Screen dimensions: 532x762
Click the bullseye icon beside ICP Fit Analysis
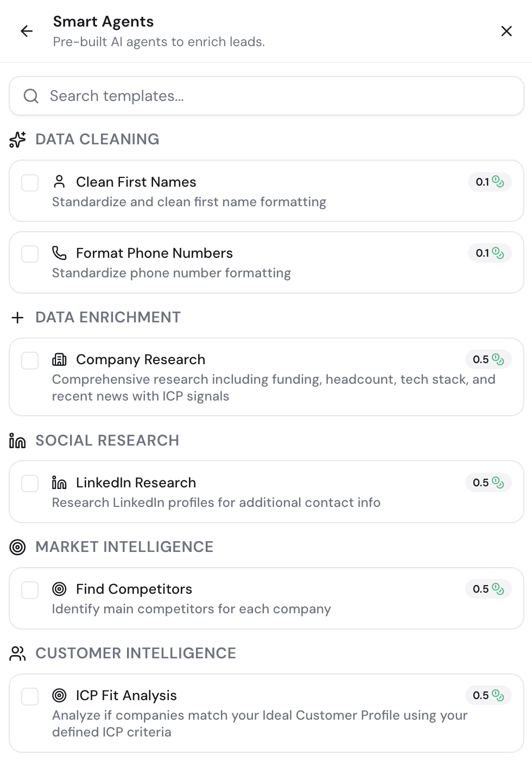(59, 695)
